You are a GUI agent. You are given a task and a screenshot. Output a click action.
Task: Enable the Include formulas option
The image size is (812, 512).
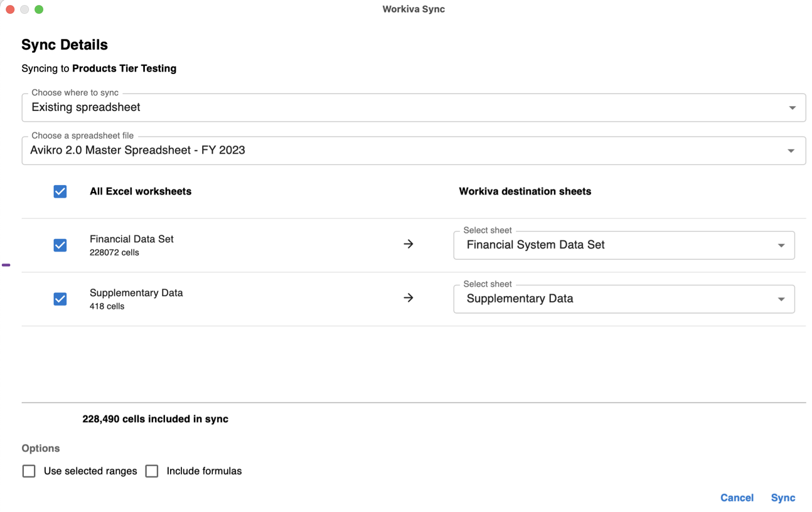click(152, 471)
